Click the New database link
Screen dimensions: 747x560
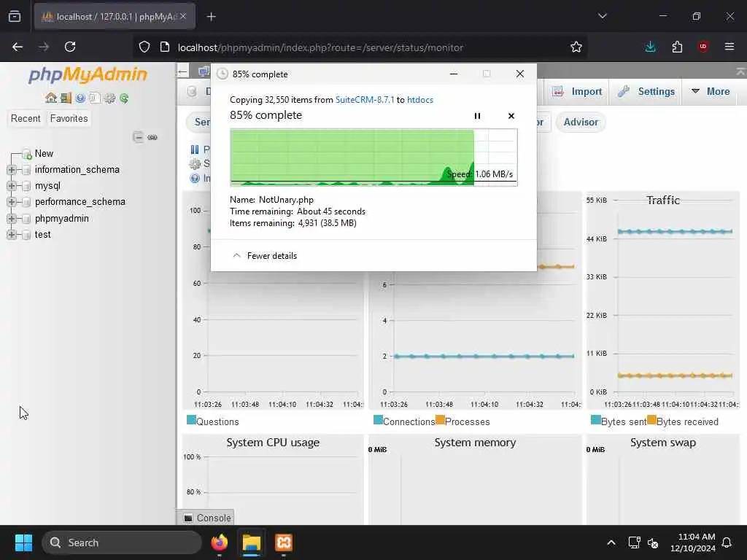[x=44, y=153]
